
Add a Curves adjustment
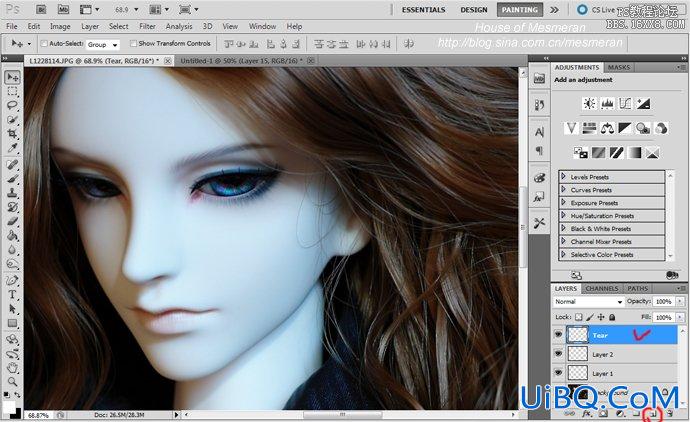coord(625,103)
